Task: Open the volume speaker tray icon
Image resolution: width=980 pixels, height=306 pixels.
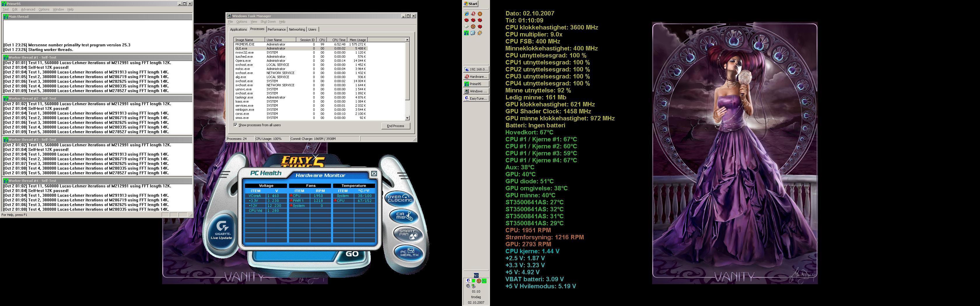Action: click(x=468, y=286)
